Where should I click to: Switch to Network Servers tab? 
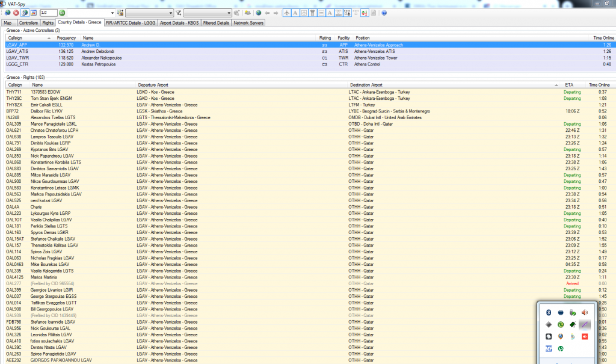point(248,23)
